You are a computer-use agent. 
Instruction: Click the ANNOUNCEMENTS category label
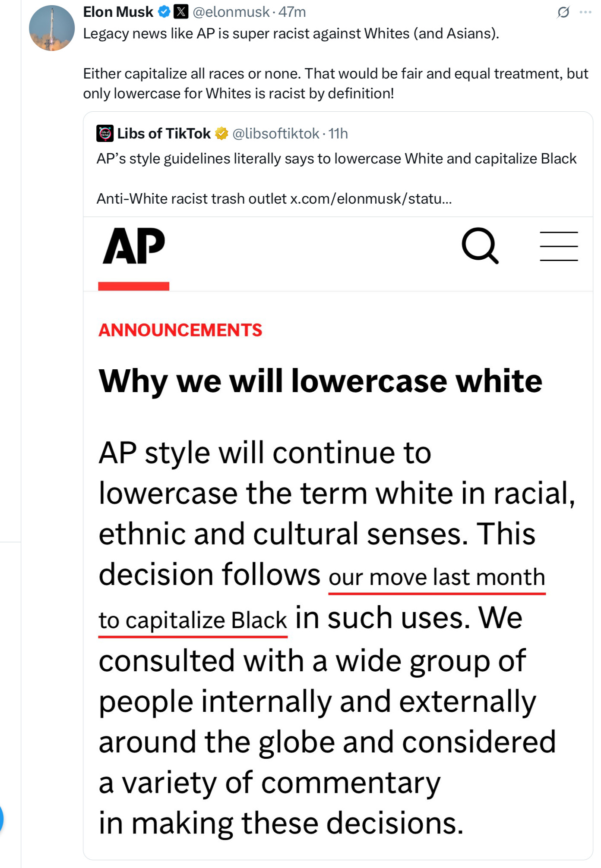point(180,330)
